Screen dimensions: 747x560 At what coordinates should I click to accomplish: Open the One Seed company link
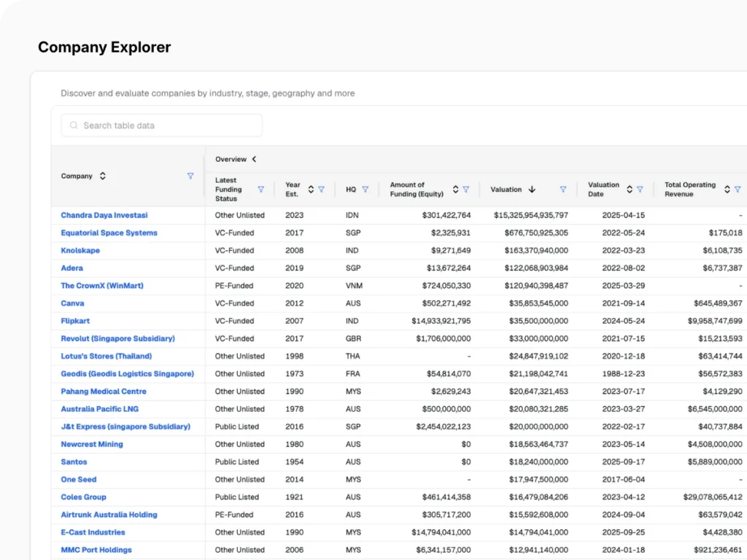click(79, 480)
